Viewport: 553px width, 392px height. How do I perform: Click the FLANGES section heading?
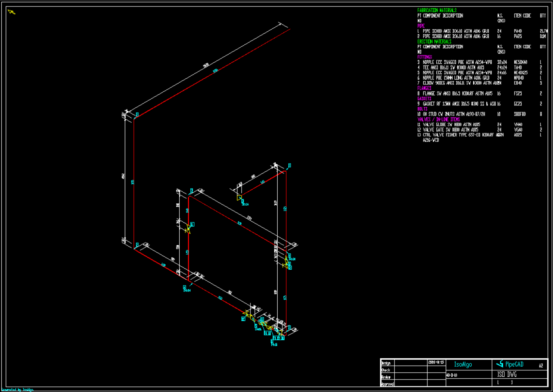click(x=424, y=88)
